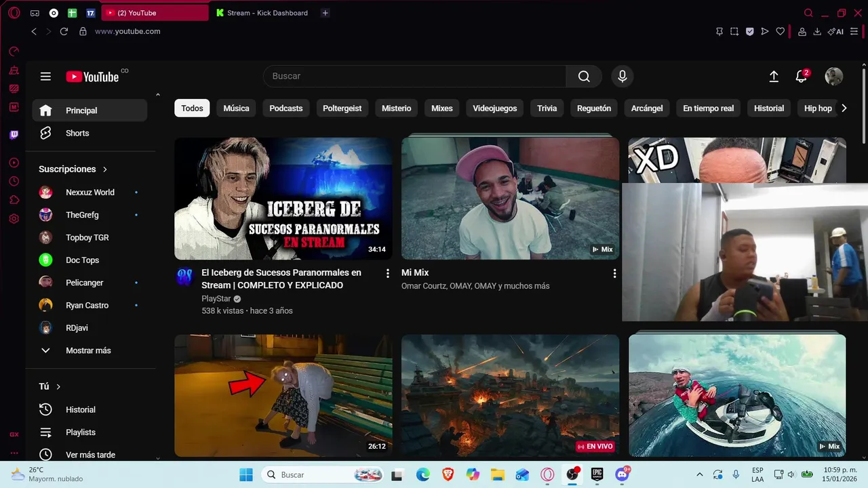
Task: Open Ryan Castro channel subscription
Action: [x=90, y=305]
